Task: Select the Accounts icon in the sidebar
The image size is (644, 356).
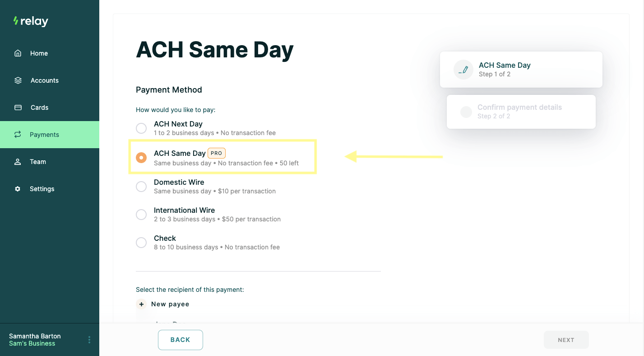Action: point(18,80)
